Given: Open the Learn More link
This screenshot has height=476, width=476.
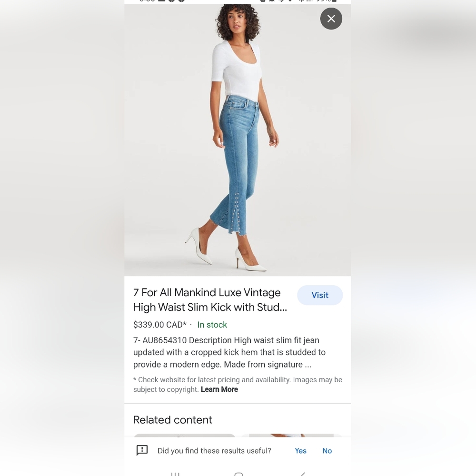Looking at the screenshot, I should click(219, 389).
